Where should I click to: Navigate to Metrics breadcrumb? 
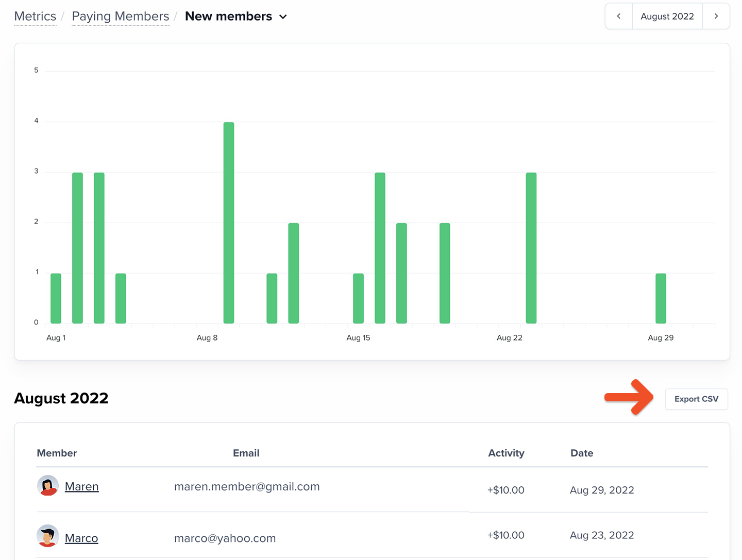coord(35,16)
